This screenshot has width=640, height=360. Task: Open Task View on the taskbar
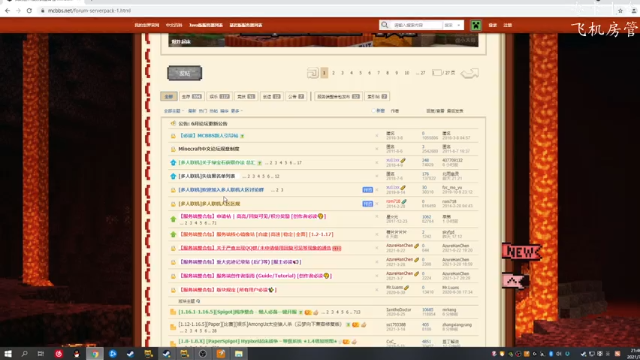point(40,353)
